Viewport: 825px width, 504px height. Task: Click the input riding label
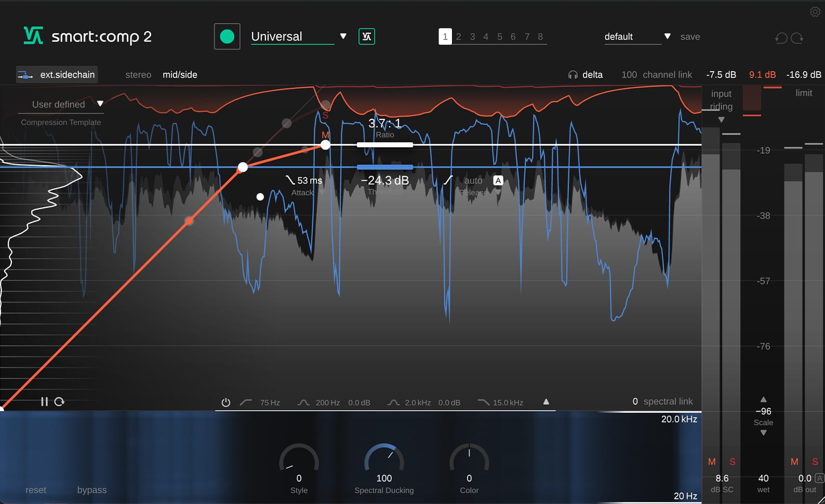pyautogui.click(x=721, y=100)
